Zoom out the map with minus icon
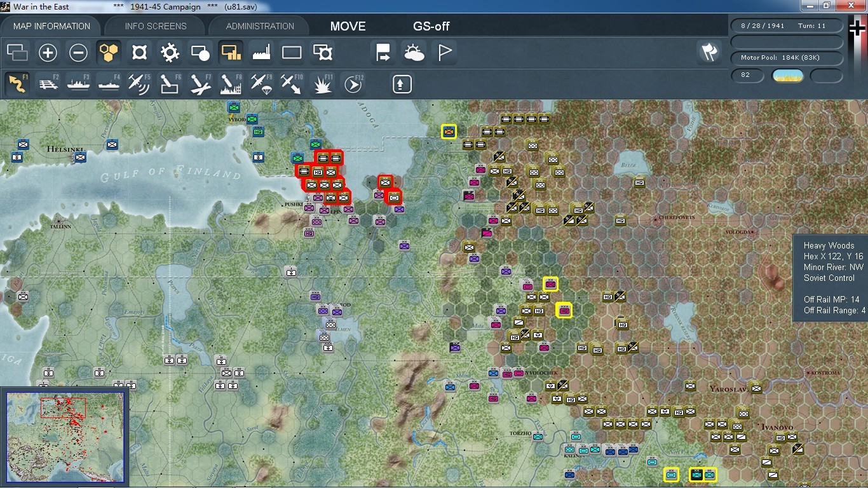 click(x=78, y=52)
